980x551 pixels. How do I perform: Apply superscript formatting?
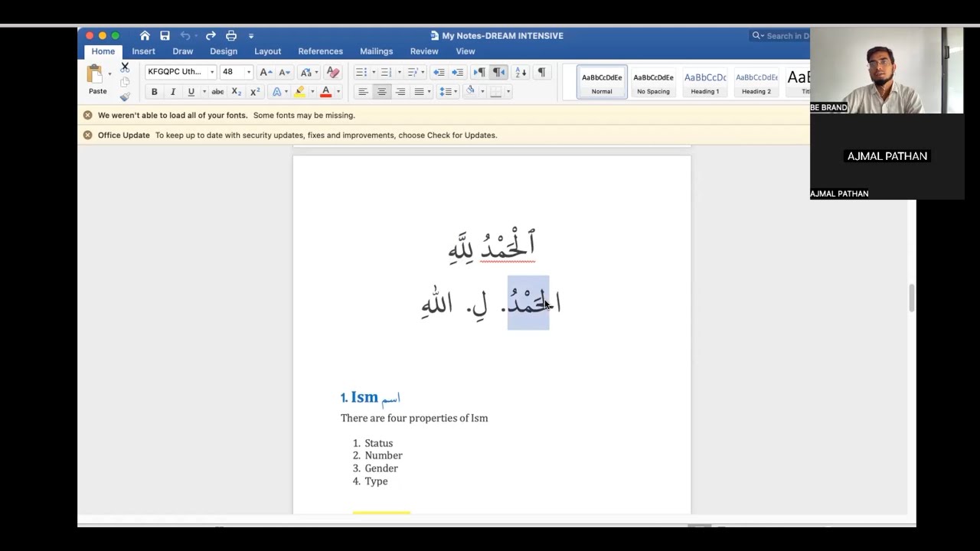pyautogui.click(x=255, y=92)
